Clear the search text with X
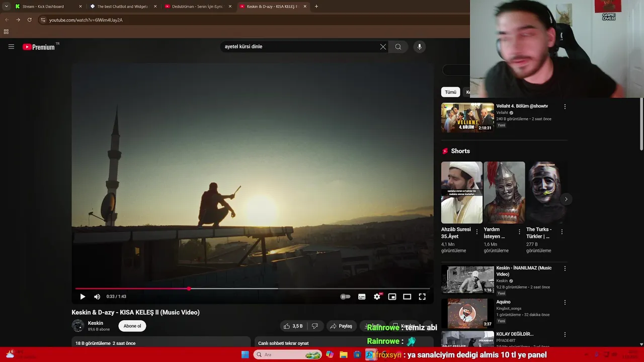The width and height of the screenshot is (644, 362). (x=383, y=47)
